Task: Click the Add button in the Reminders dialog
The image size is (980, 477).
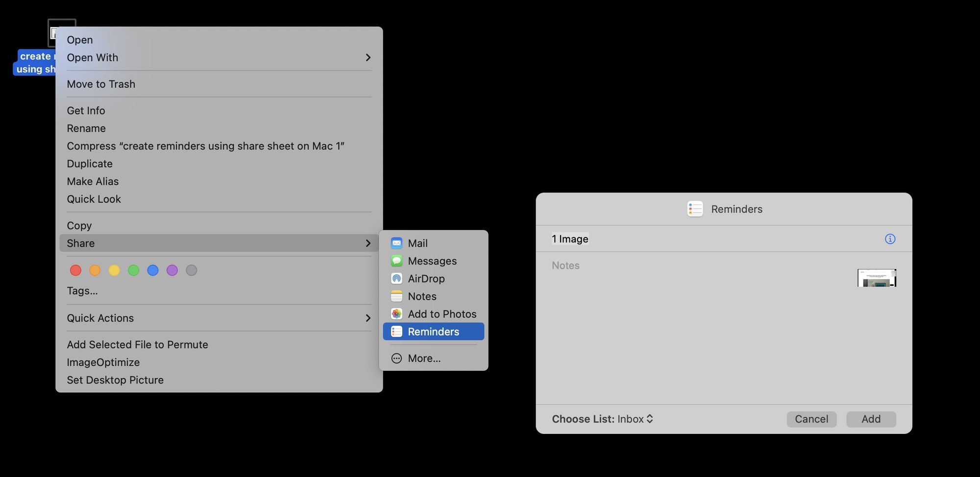Action: (871, 419)
